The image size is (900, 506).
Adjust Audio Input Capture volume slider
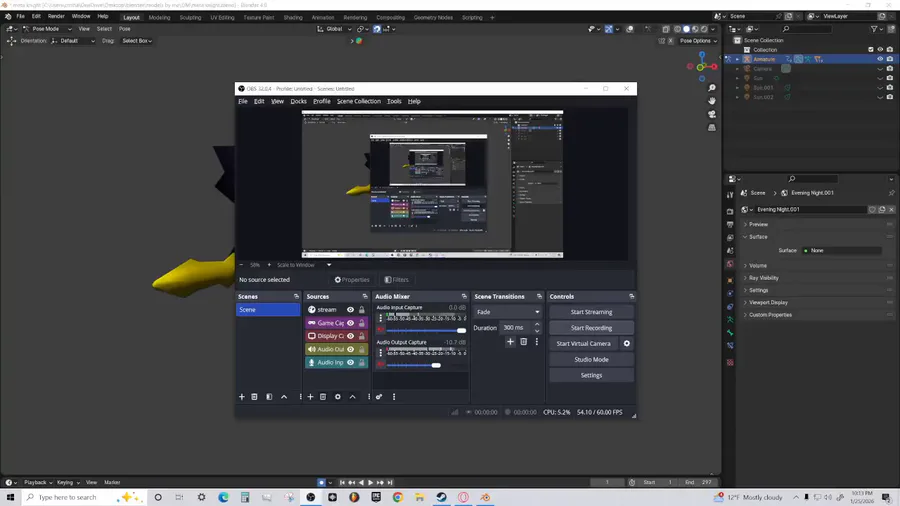(426, 330)
